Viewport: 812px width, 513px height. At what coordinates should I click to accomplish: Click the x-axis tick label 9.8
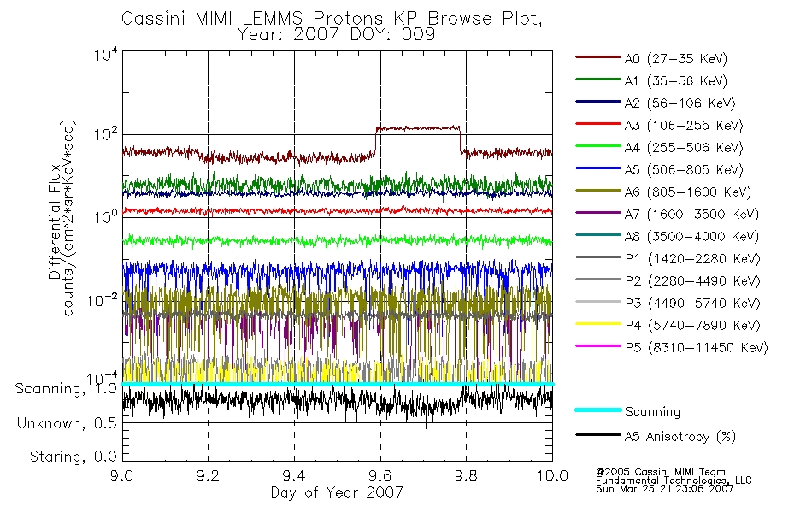[x=466, y=475]
